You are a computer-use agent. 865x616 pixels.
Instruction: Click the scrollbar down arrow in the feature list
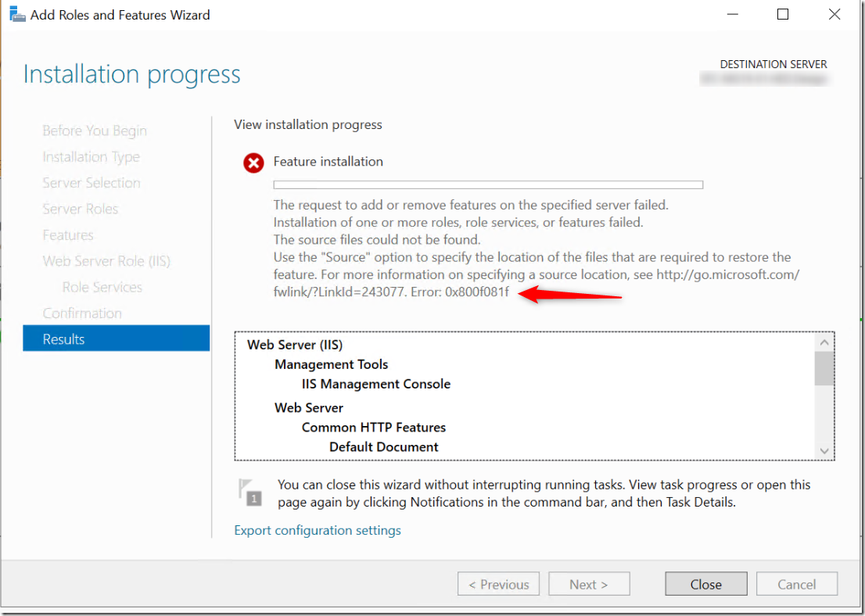click(x=824, y=451)
